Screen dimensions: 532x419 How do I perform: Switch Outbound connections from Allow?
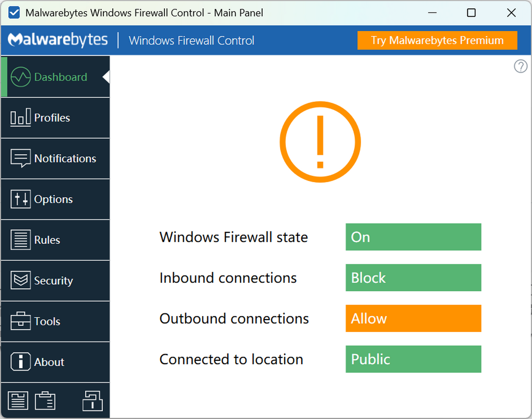[413, 318]
